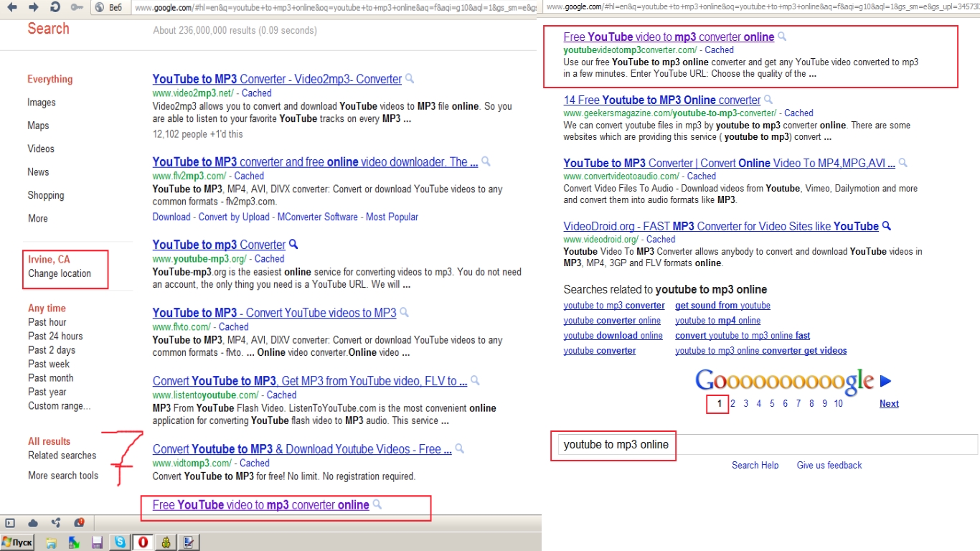Go to results page 2
This screenshot has height=551, width=980.
[x=732, y=403]
